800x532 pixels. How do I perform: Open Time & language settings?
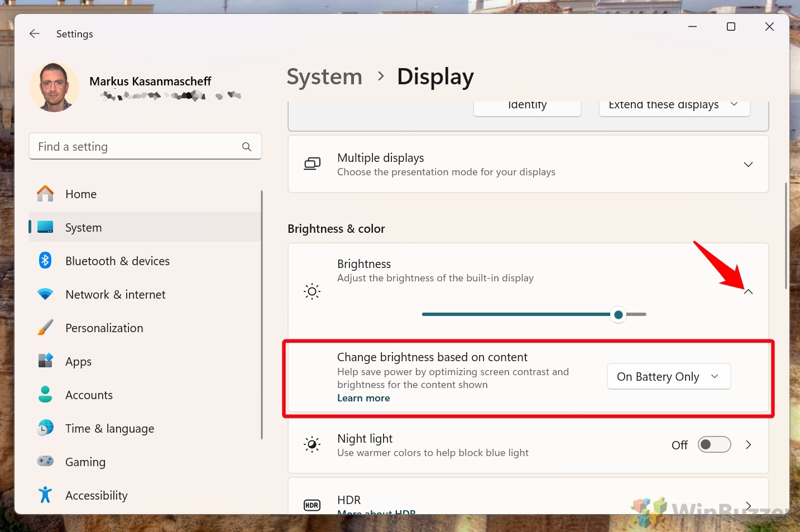(x=145, y=428)
